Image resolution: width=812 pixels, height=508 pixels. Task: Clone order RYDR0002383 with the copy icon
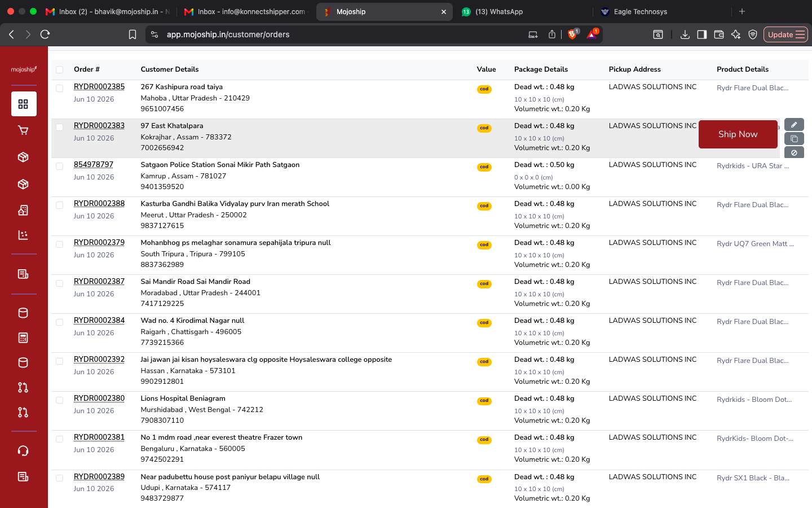click(794, 139)
